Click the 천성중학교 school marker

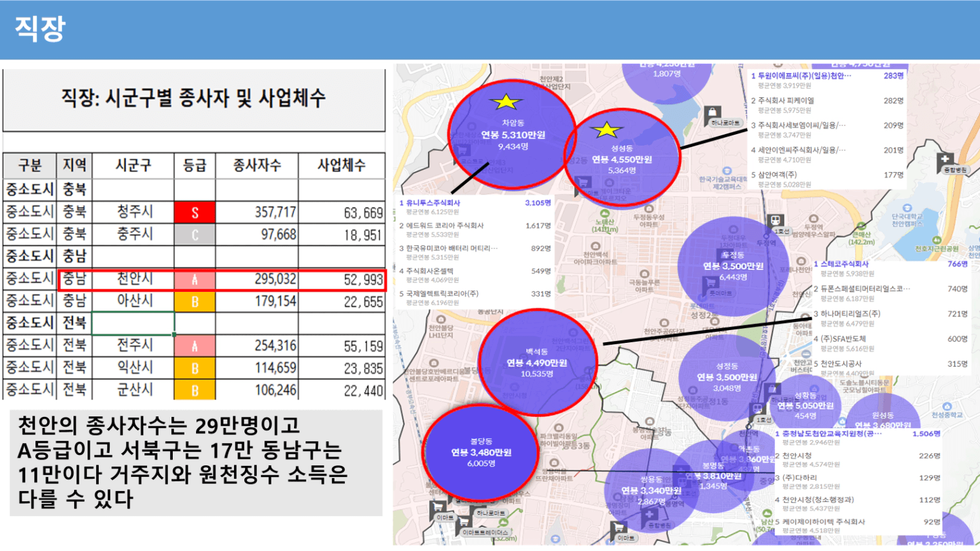point(946,407)
